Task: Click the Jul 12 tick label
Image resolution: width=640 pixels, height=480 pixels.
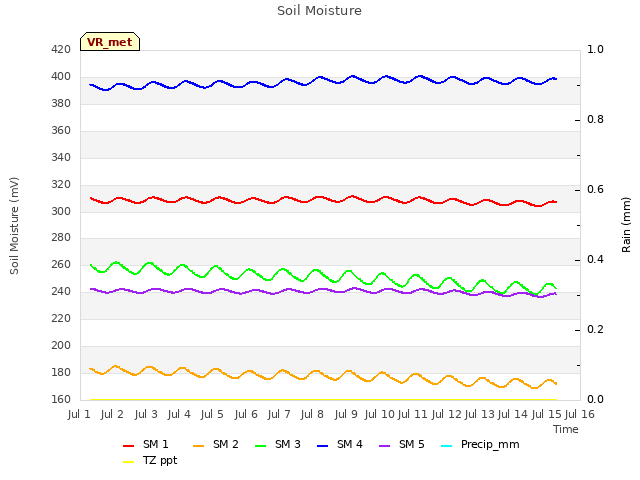Action: 446,414
